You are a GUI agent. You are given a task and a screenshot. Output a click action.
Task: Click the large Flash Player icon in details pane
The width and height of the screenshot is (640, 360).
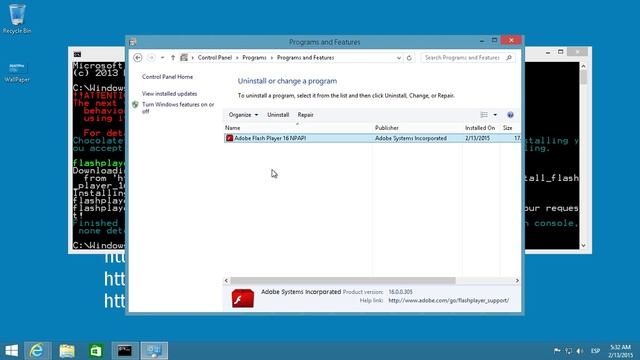coord(243,298)
